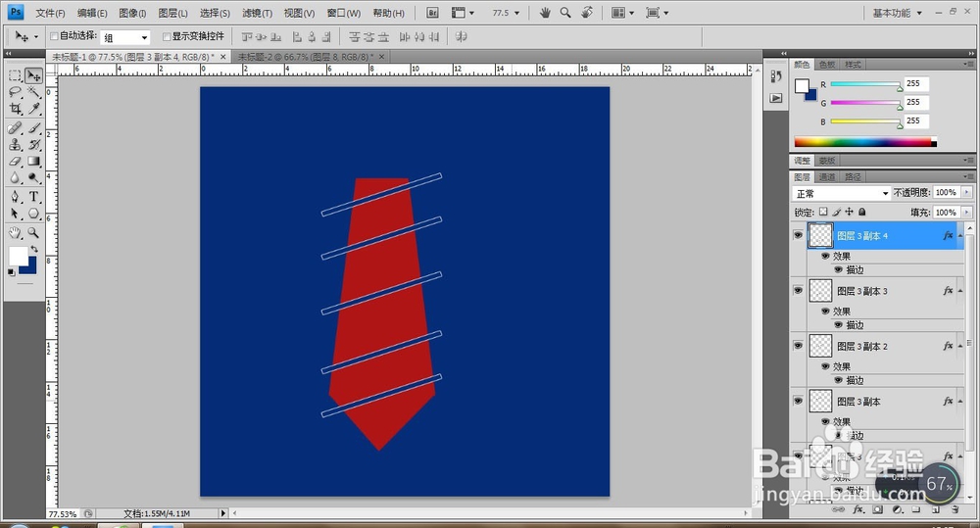Collapse effects of 图层 3 副本 2

(x=960, y=346)
